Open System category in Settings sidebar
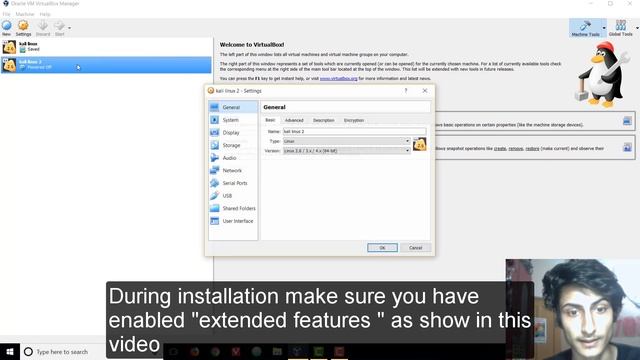Screen dimensions: 640x360 point(233,120)
